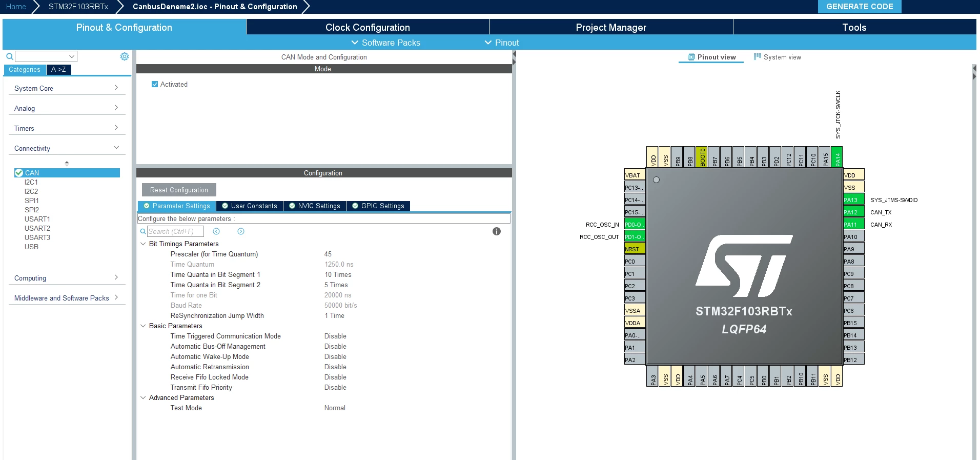The height and width of the screenshot is (460, 980).
Task: Open the Clock Configuration tab
Action: 367,27
